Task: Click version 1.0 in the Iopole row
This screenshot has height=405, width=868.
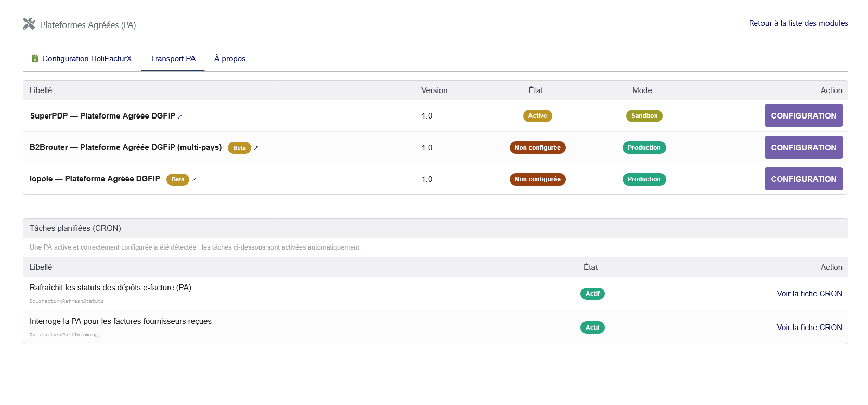Action: point(427,179)
